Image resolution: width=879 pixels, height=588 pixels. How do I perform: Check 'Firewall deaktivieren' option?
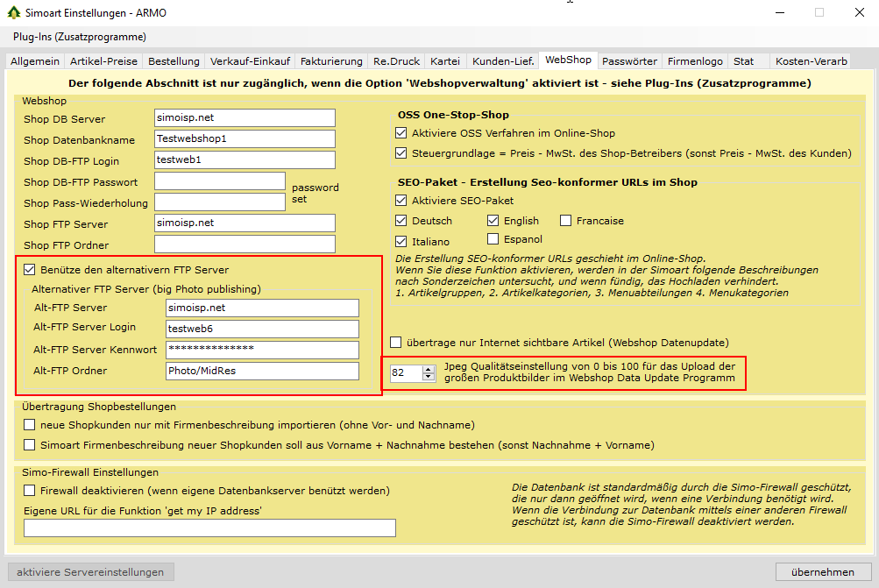coord(30,491)
